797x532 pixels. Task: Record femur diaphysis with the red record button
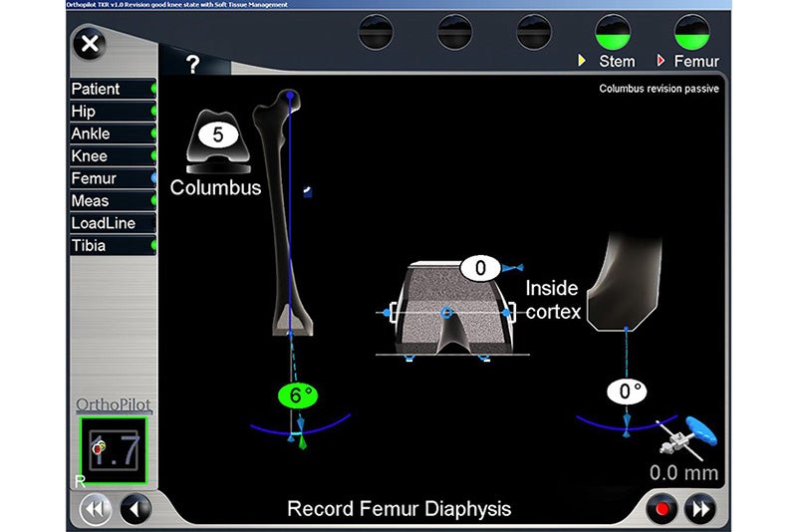coord(662,509)
